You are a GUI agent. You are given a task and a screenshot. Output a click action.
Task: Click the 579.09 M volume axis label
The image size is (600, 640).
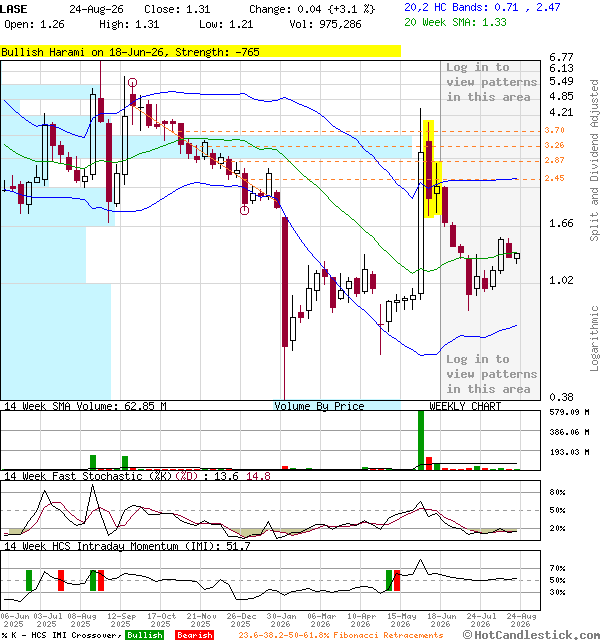(x=569, y=412)
